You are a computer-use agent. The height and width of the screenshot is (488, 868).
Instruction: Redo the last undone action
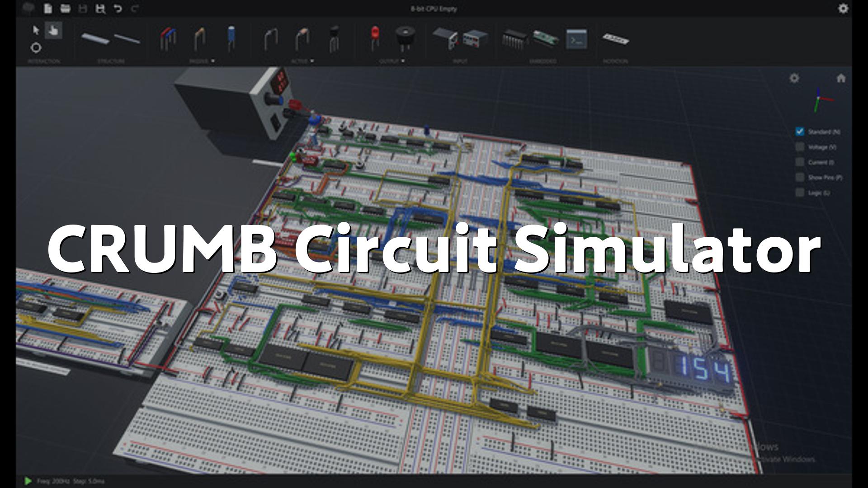[134, 9]
